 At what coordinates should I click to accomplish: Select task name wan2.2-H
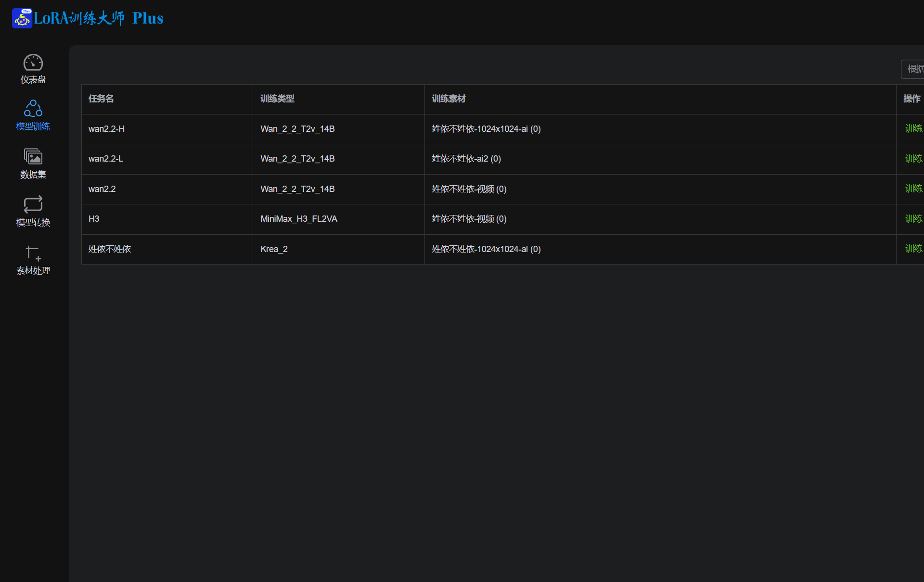[106, 129]
